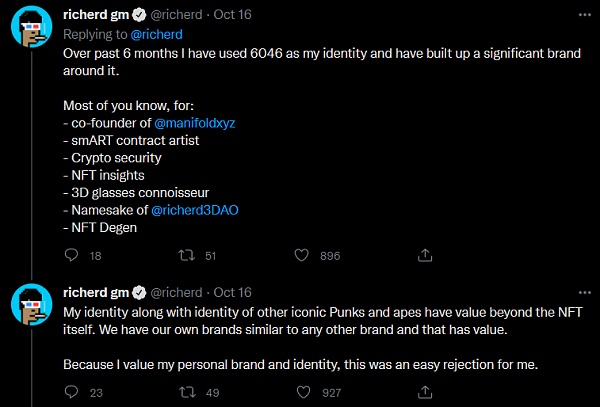Open richerd's avatar on first tweet
Image resolution: width=600 pixels, height=407 pixels.
click(x=31, y=30)
